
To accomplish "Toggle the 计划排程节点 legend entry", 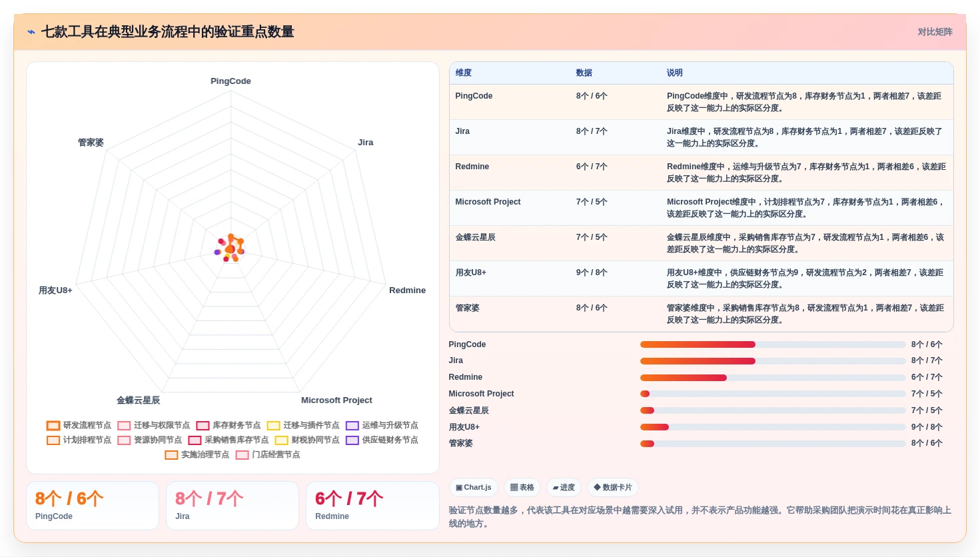I will [79, 440].
